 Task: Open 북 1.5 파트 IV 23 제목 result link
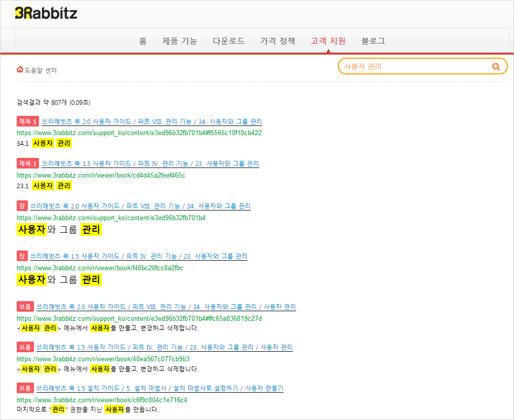[x=150, y=163]
